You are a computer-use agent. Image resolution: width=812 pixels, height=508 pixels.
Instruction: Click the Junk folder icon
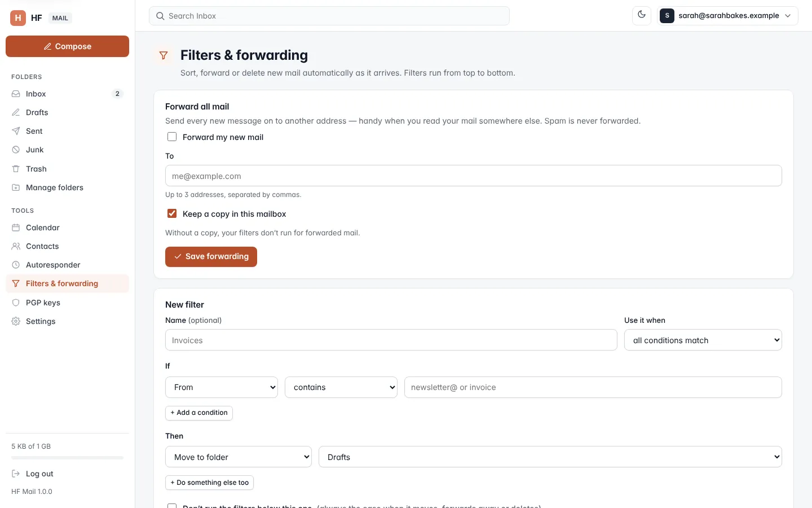16,150
